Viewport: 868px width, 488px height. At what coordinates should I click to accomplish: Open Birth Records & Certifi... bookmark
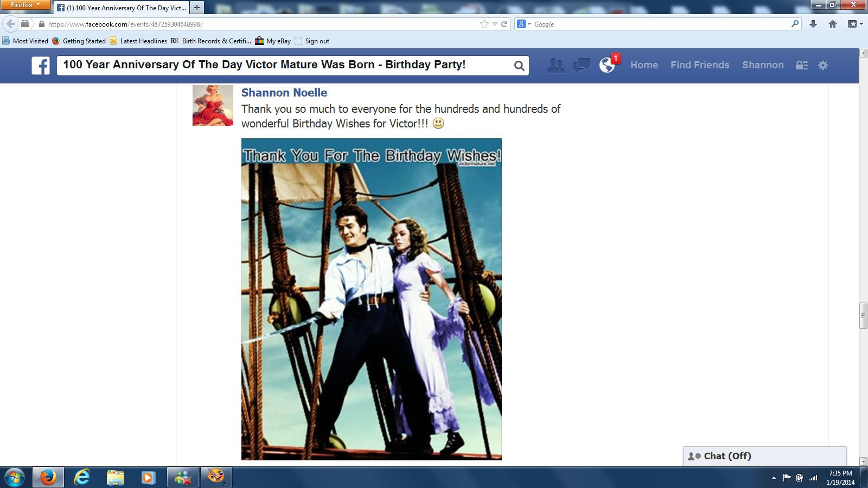[210, 41]
